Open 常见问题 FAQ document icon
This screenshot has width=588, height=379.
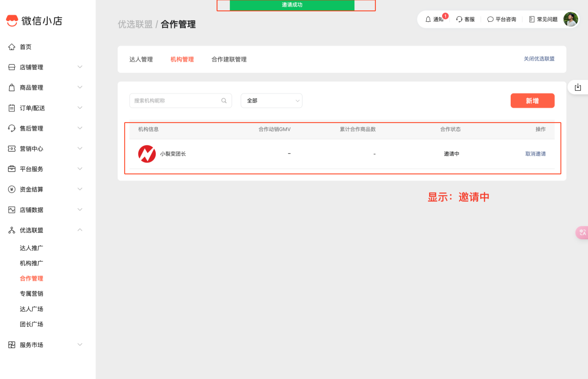tap(531, 18)
